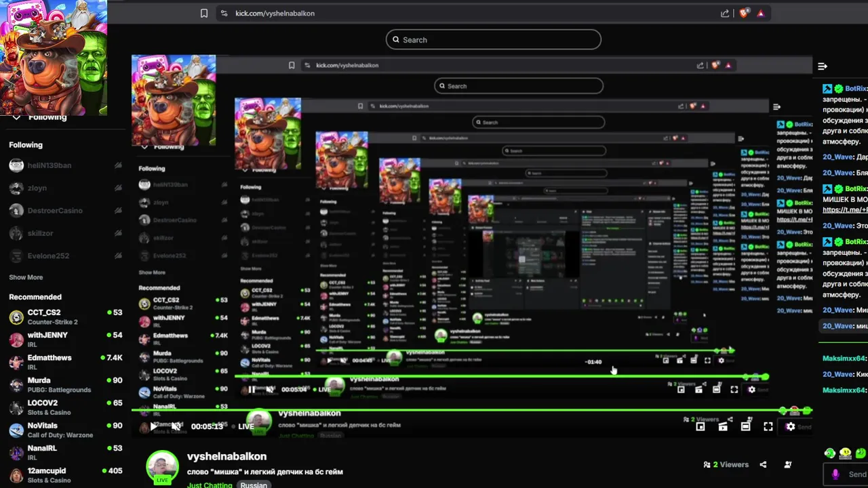Screen dimensions: 868x488
Task: Expand followed channels with Show More
Action: click(26, 277)
